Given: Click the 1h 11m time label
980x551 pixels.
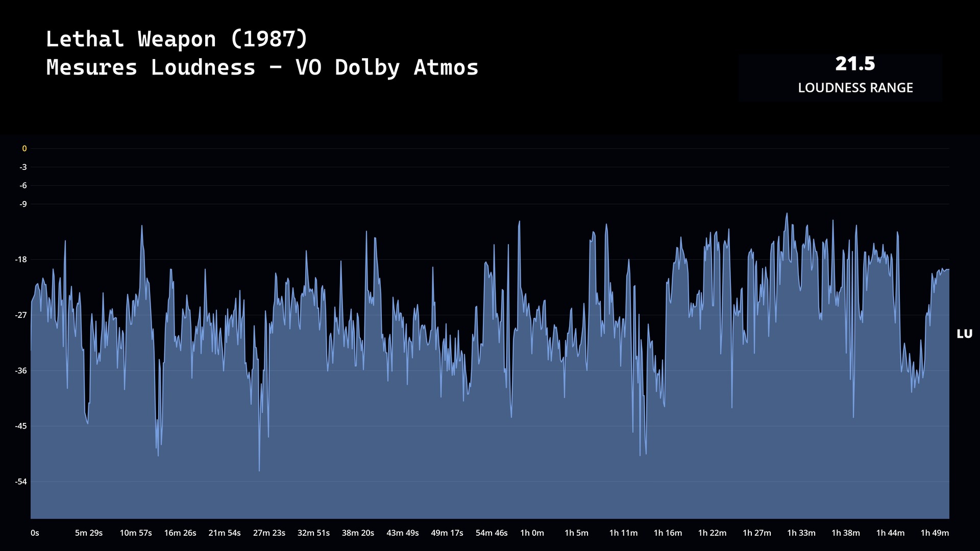Looking at the screenshot, I should point(623,533).
